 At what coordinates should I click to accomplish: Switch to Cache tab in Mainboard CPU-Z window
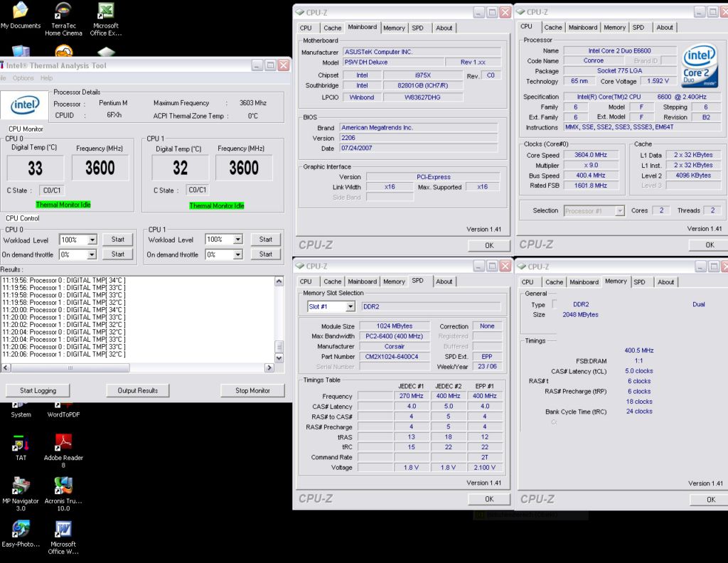point(332,28)
